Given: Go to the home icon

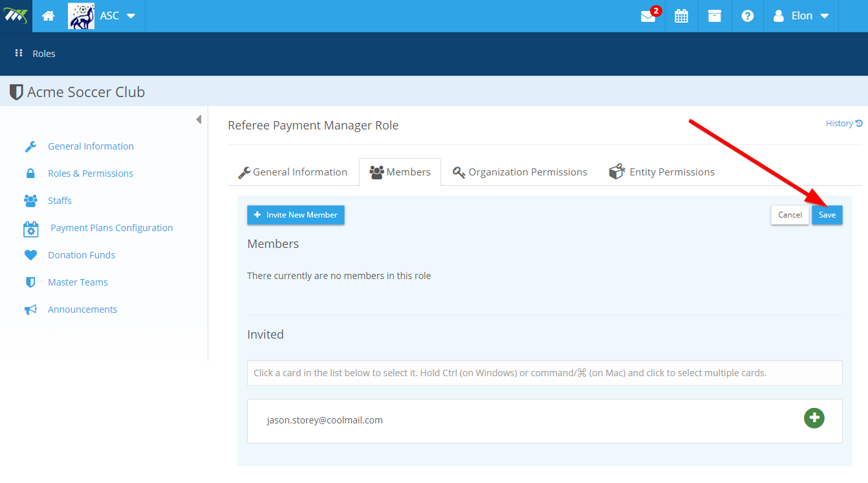Looking at the screenshot, I should 48,16.
